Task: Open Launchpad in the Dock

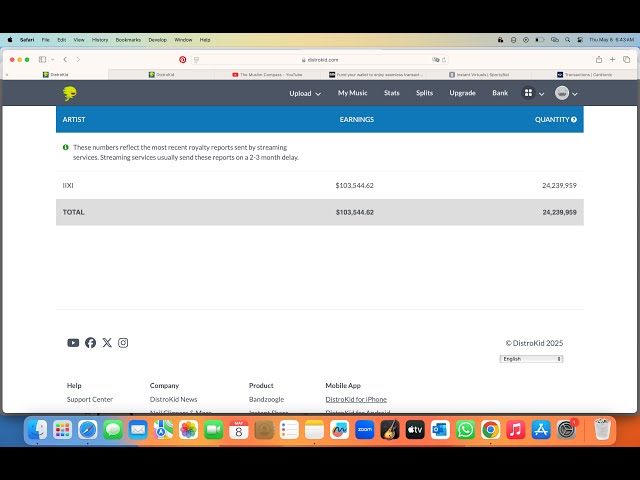Action: pos(62,430)
